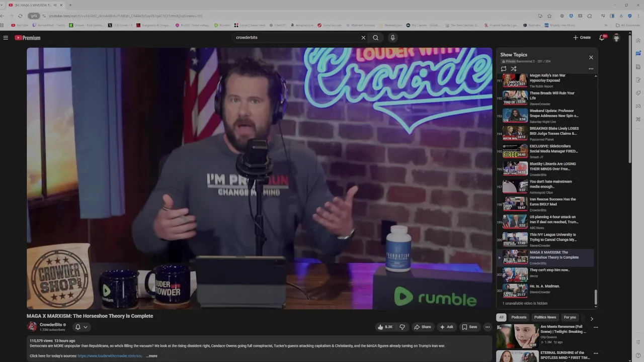Open playlist panel three-dot options menu
This screenshot has width=644, height=362.
[591, 69]
